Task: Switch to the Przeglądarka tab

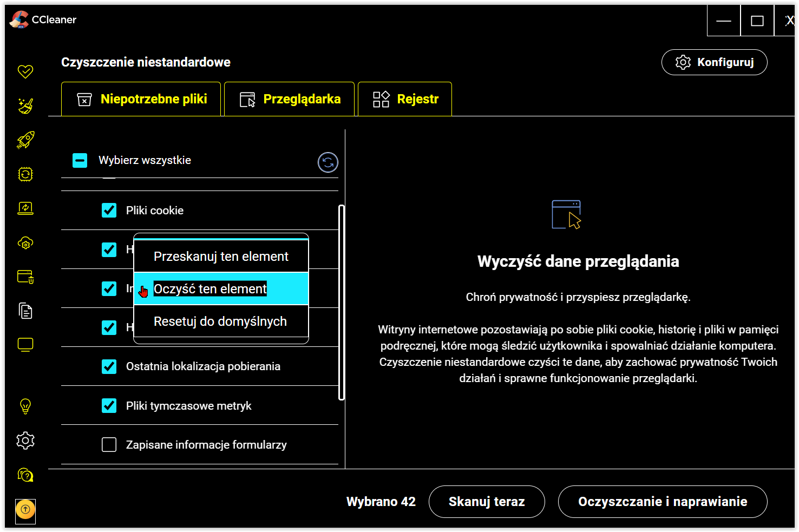Action: [x=289, y=99]
